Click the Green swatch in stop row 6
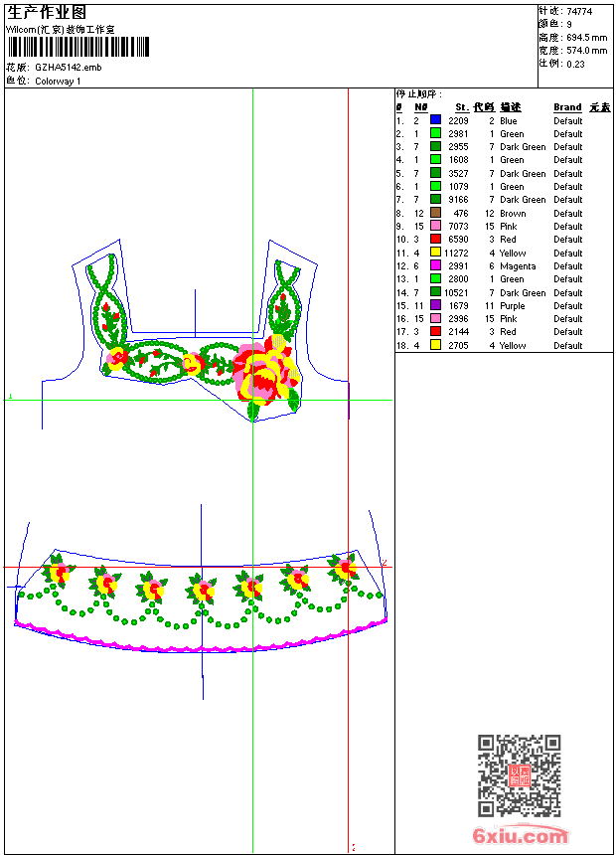Screen dimensions: 616x855 (435, 186)
